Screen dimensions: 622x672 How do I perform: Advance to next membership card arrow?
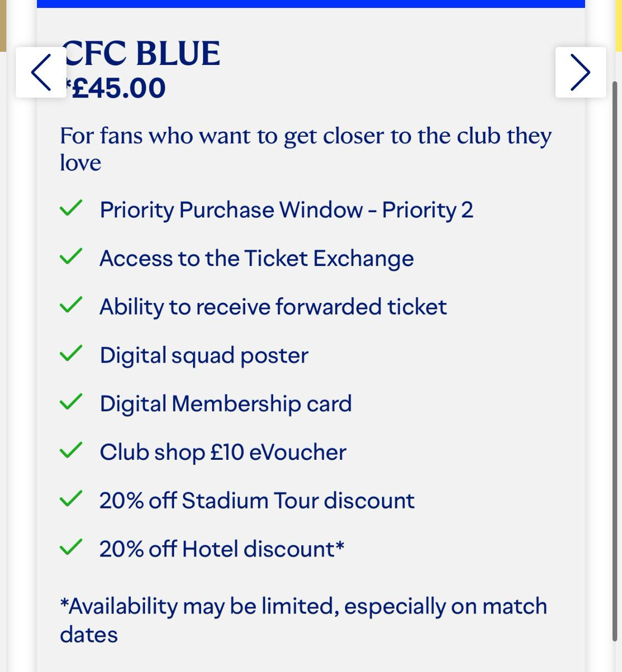pyautogui.click(x=581, y=72)
